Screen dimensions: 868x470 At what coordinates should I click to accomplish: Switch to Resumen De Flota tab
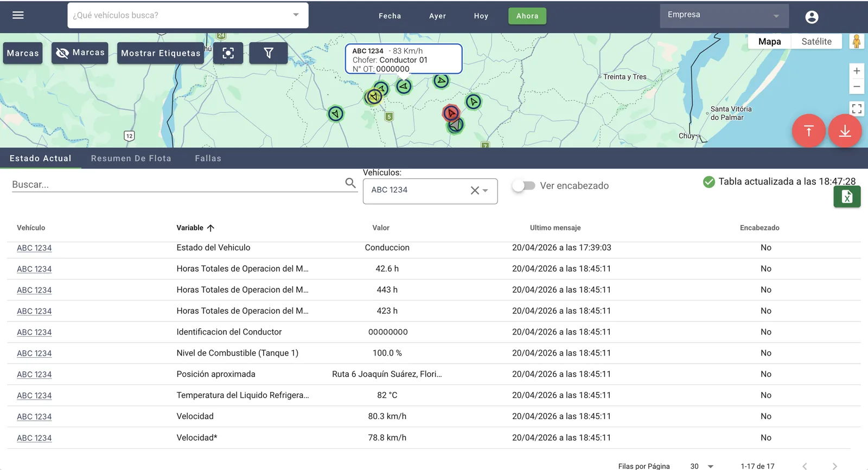coord(131,158)
